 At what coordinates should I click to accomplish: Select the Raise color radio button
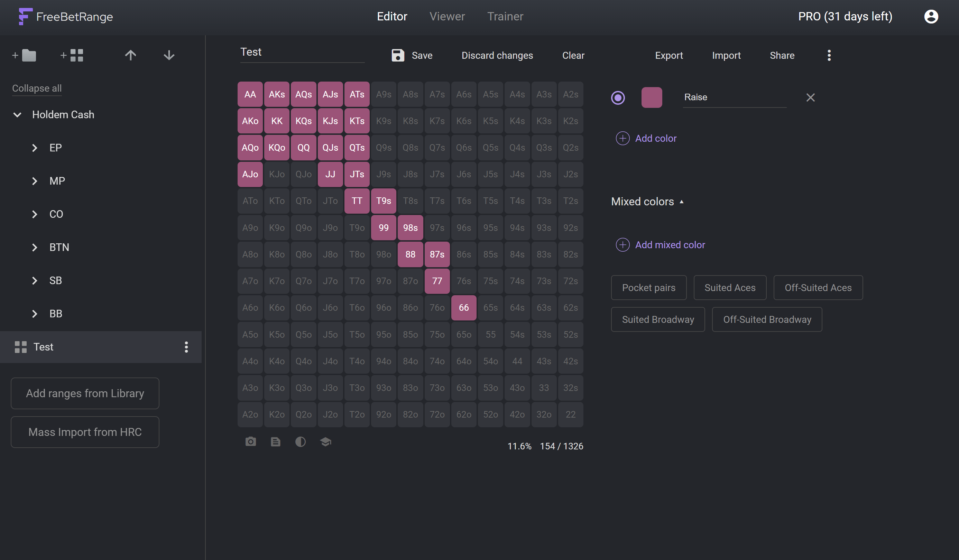pyautogui.click(x=618, y=98)
